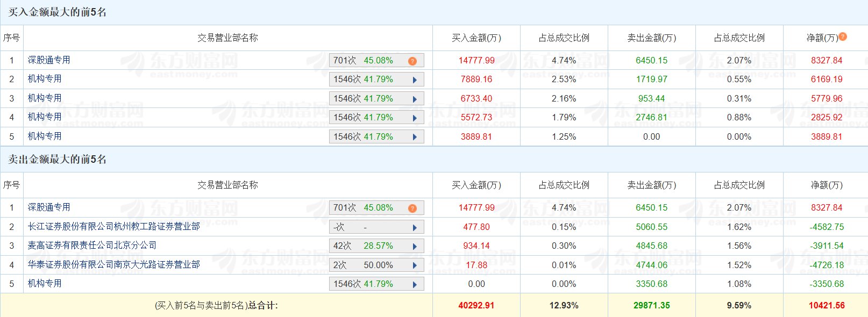Viewport: 868px width, 317px height.
Task: Expand arrow in 华泰证券 南京大光路 row
Action: click(x=415, y=266)
